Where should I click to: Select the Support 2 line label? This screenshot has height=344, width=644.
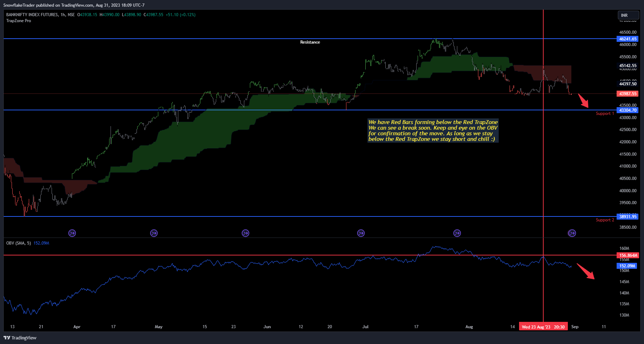click(605, 220)
